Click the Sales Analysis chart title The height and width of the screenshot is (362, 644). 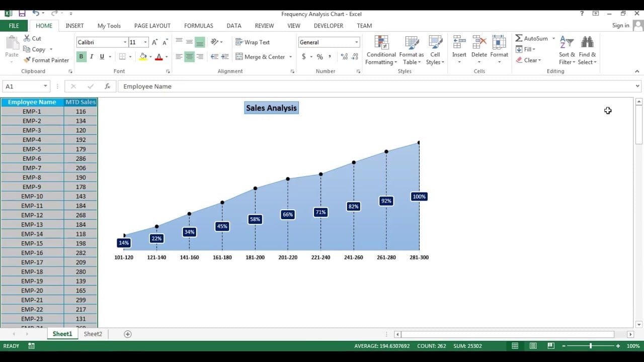pyautogui.click(x=271, y=108)
